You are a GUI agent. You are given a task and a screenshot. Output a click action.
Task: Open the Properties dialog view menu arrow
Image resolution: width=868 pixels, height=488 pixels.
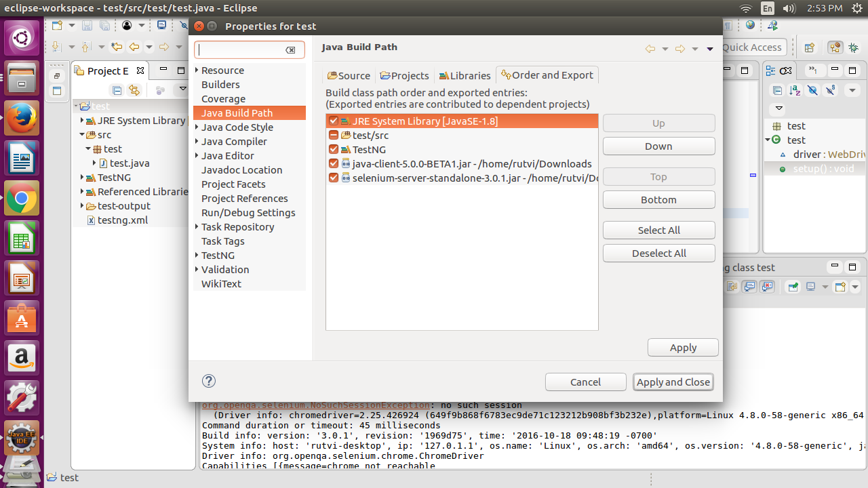(x=710, y=48)
